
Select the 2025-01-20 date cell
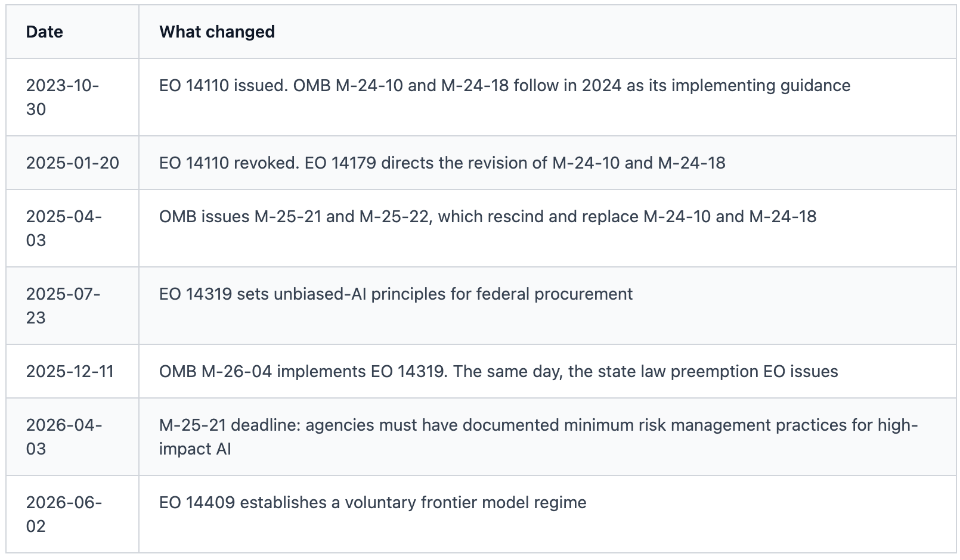pos(72,163)
